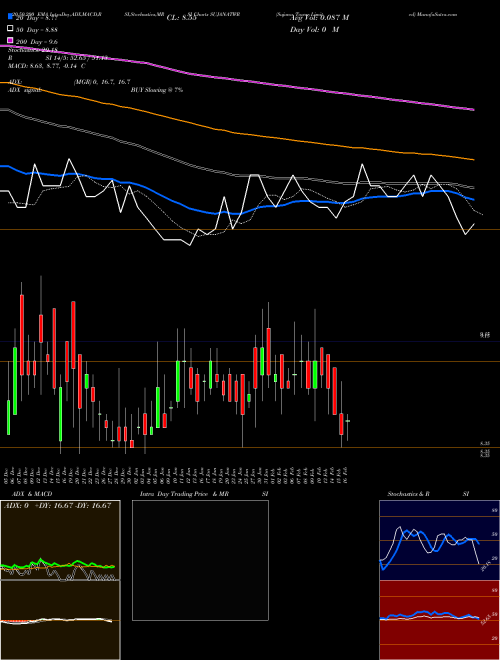Image resolution: width=500 pixels, height=660 pixels.
Task: Open the Stochastics blue panel chart
Action: tap(439, 540)
